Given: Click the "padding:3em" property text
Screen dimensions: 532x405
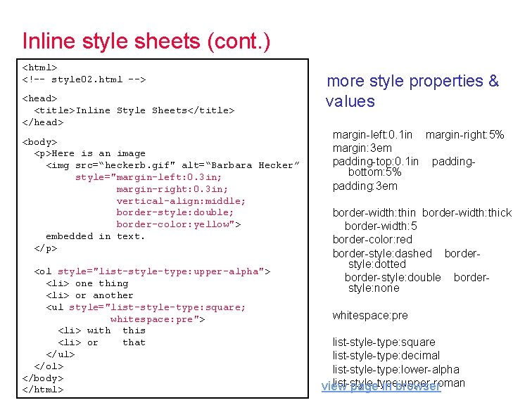Looking at the screenshot, I should tap(365, 186).
